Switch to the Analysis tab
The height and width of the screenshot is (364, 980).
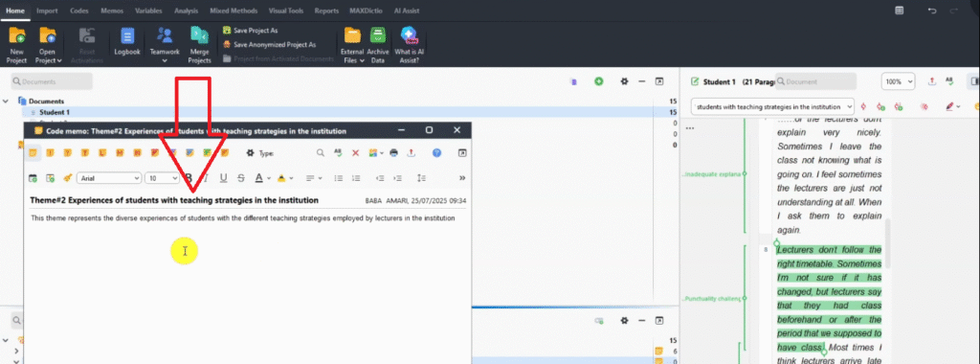[187, 11]
